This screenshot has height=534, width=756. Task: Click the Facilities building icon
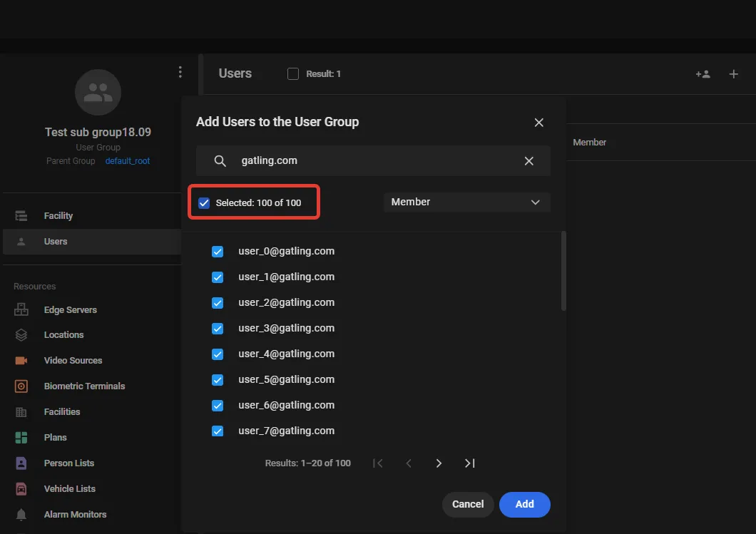pos(21,412)
